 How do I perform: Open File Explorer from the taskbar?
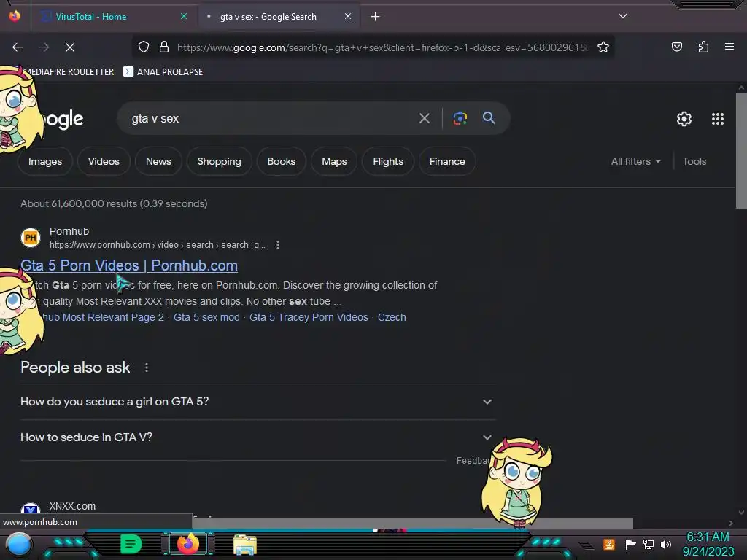[x=245, y=545]
